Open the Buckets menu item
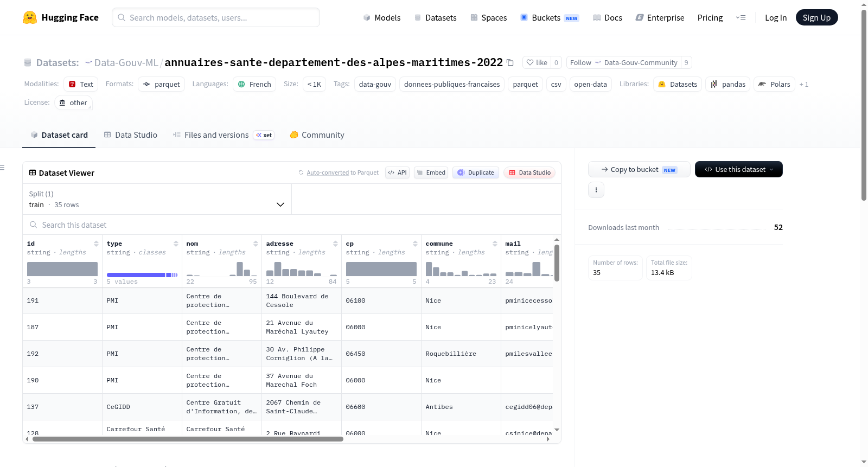The height and width of the screenshot is (467, 868). coord(550,17)
